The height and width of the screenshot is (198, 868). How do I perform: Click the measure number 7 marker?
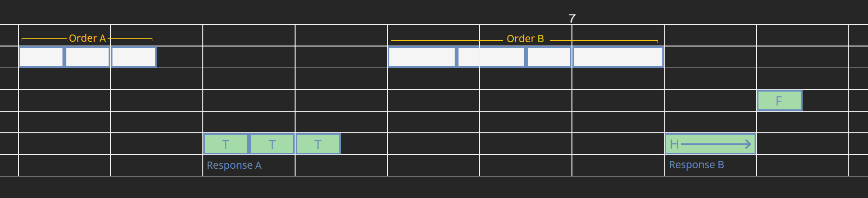pos(572,19)
